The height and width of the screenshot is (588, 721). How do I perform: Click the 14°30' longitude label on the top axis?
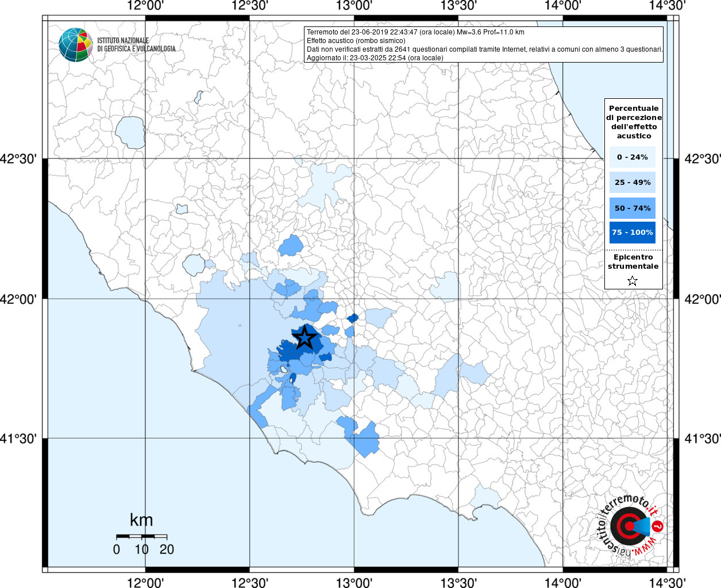[667, 6]
